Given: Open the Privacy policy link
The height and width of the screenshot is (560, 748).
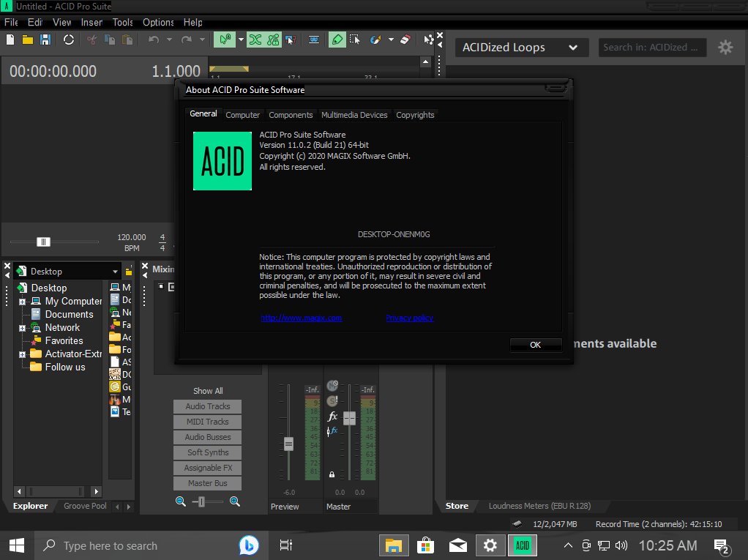Looking at the screenshot, I should point(409,318).
